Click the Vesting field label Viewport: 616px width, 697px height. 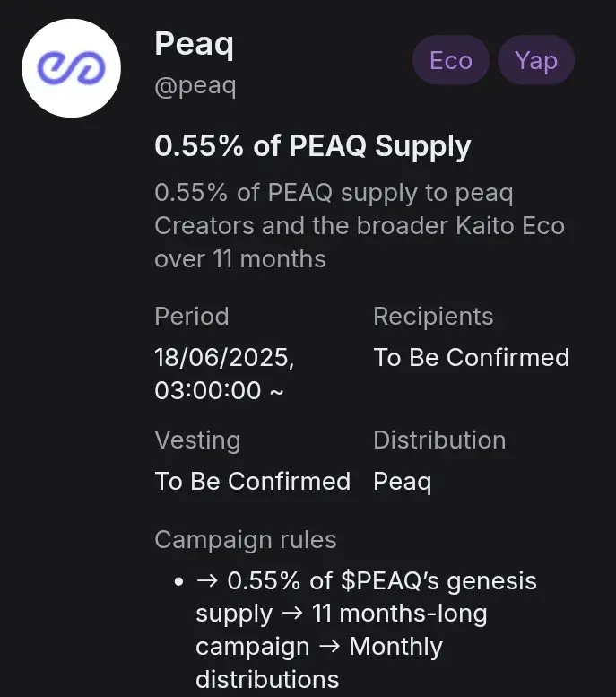point(197,440)
